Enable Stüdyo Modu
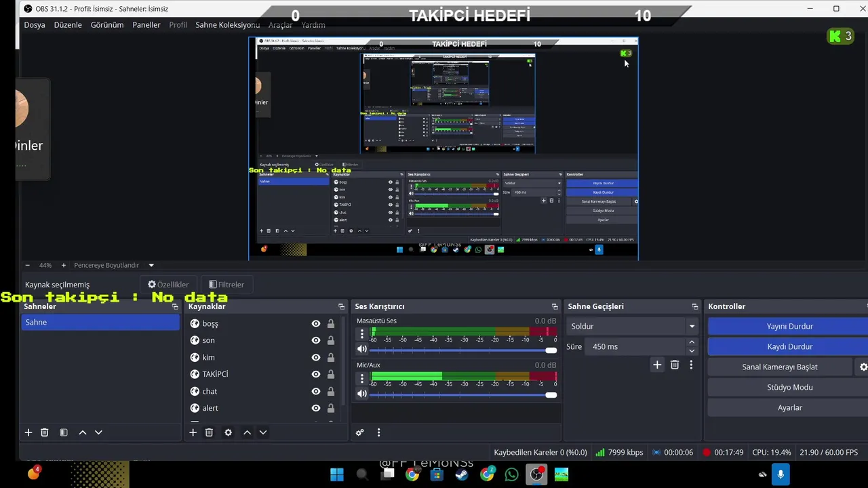 click(789, 387)
